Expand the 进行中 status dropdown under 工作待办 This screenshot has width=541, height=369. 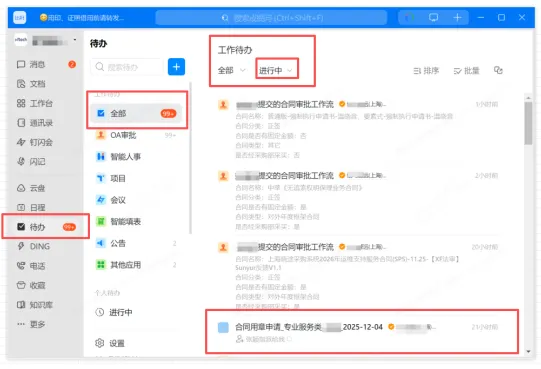pos(276,70)
